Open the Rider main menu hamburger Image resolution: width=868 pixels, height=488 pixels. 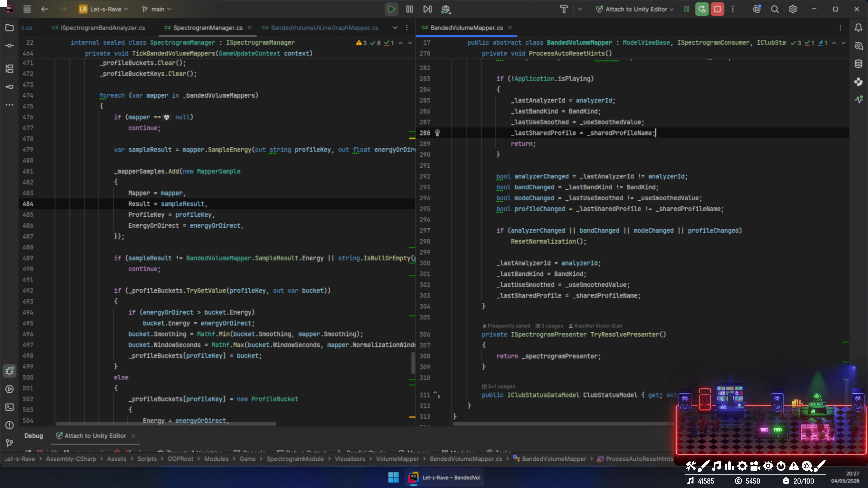click(x=27, y=9)
